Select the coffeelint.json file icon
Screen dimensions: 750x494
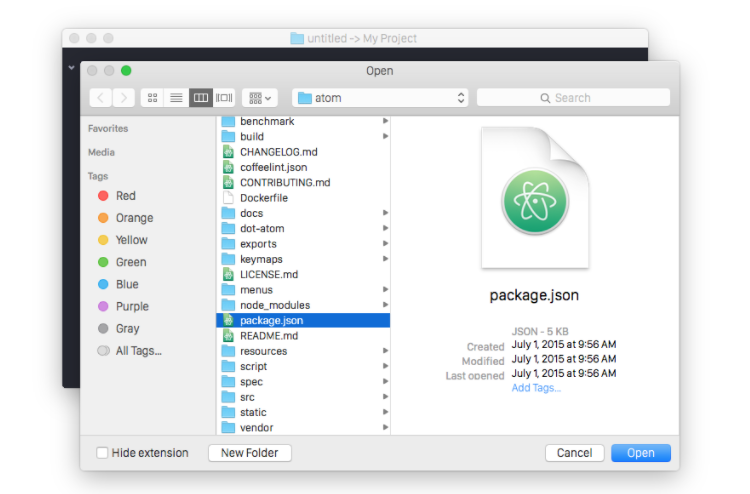pos(228,167)
